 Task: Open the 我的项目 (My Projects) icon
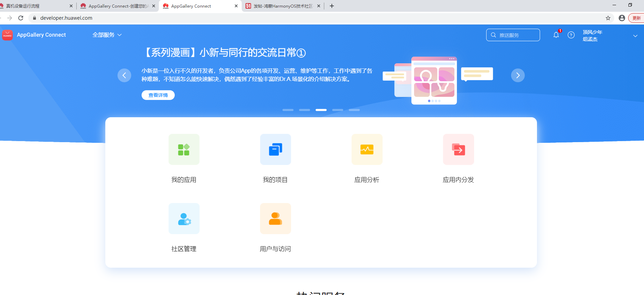[275, 149]
